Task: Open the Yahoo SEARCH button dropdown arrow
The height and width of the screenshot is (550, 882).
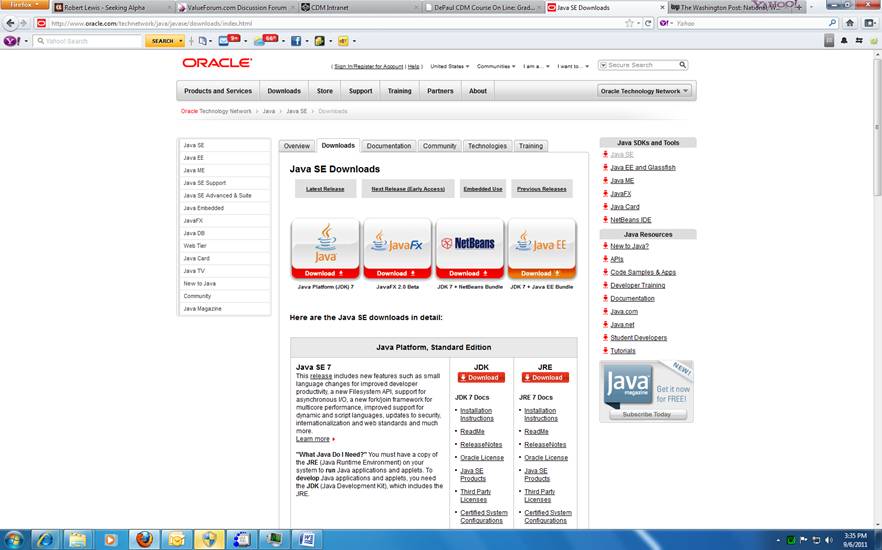Action: pyautogui.click(x=181, y=41)
